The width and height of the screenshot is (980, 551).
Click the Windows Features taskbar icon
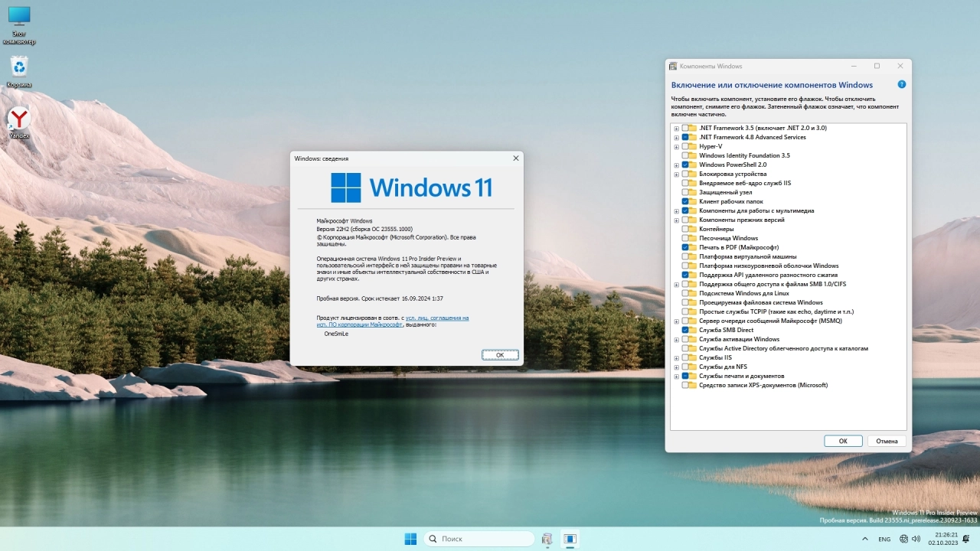[547, 539]
